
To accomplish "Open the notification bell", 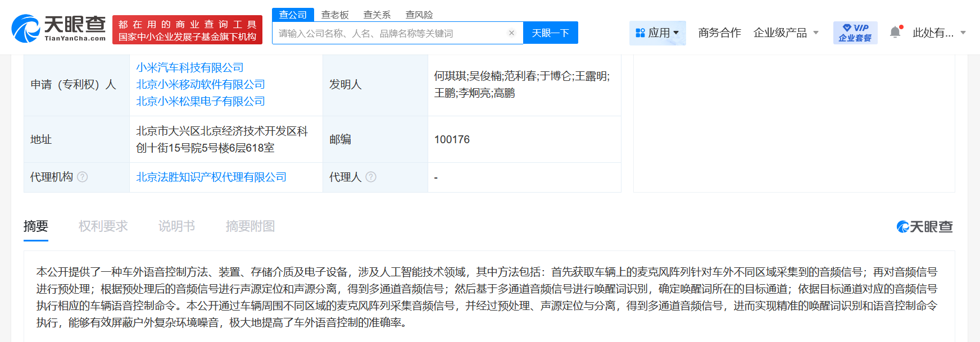I will [x=895, y=32].
